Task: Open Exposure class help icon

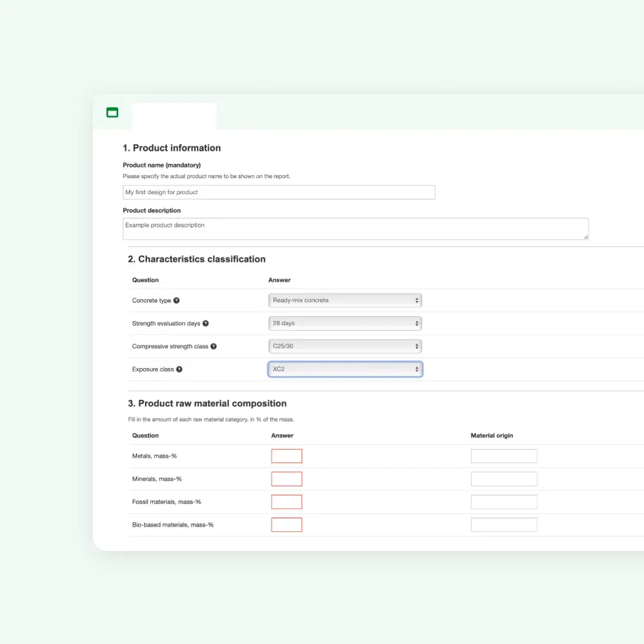Action: [x=179, y=370]
